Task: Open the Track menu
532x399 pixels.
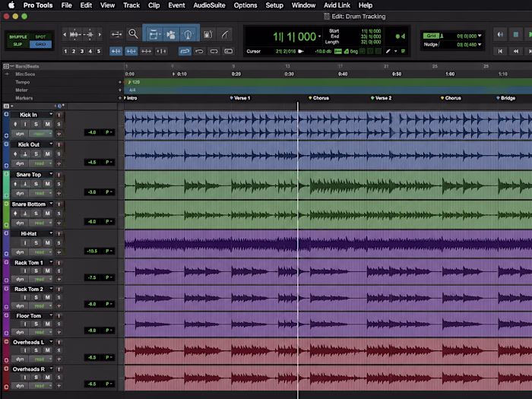Action: tap(131, 5)
